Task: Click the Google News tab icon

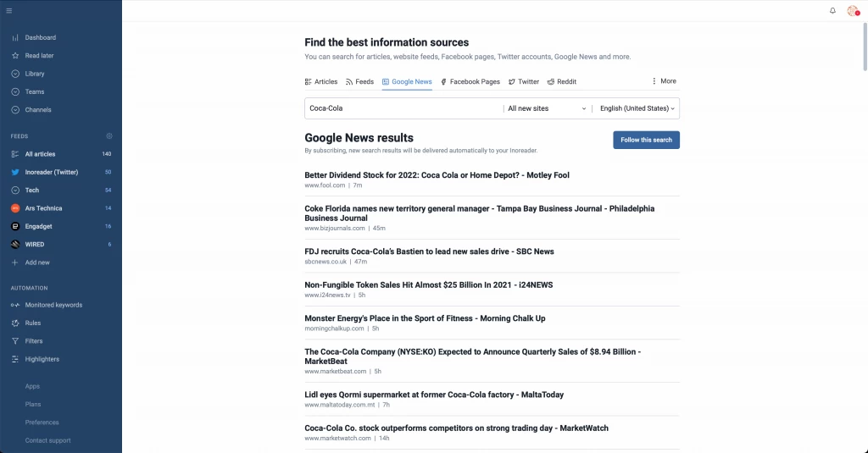Action: 386,82
